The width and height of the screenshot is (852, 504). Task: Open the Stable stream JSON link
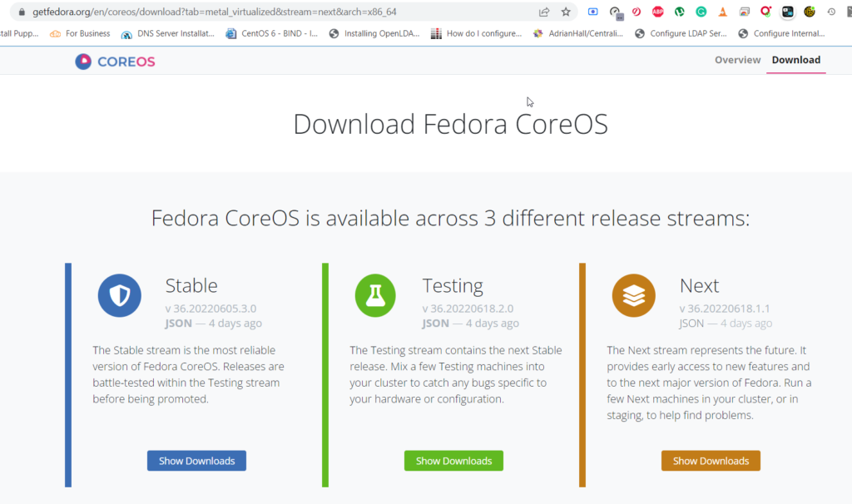click(x=178, y=324)
